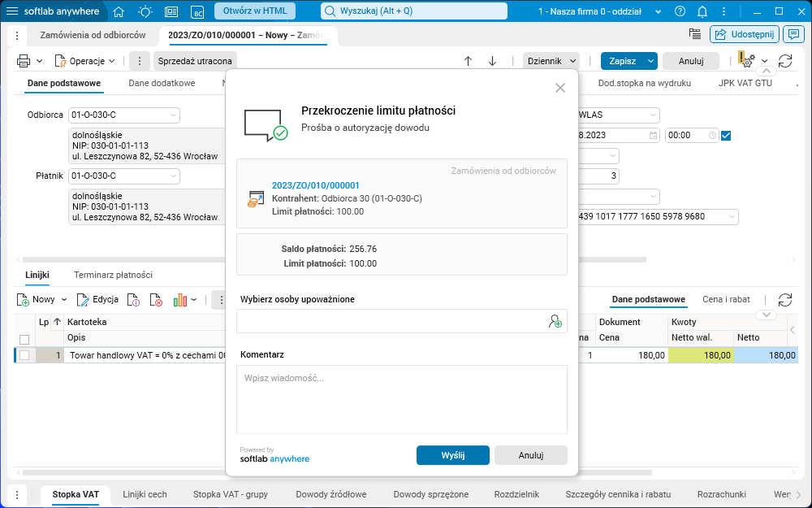The width and height of the screenshot is (812, 508).
Task: Open document link 2023/ZO/010/000001
Action: [x=315, y=185]
